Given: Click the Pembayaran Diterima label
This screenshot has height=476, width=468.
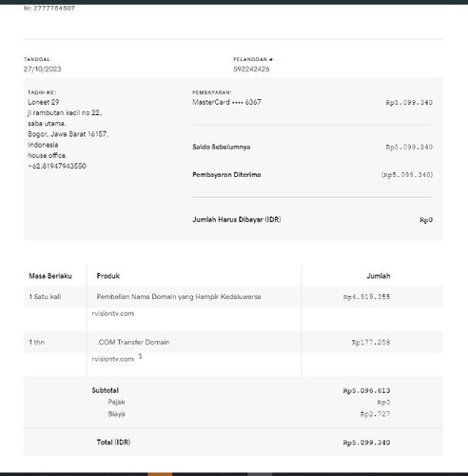Looking at the screenshot, I should coord(226,174).
